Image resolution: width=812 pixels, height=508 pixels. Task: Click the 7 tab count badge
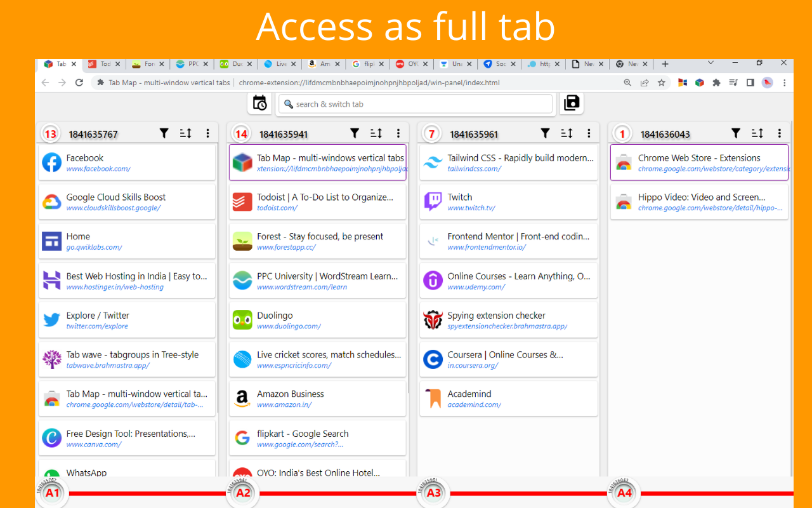(x=431, y=134)
